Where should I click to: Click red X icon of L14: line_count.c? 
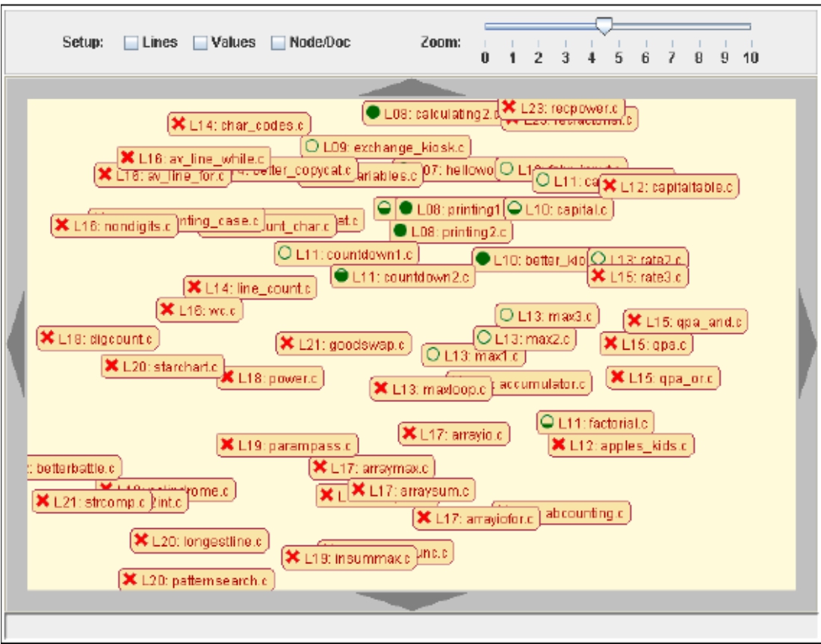194,287
